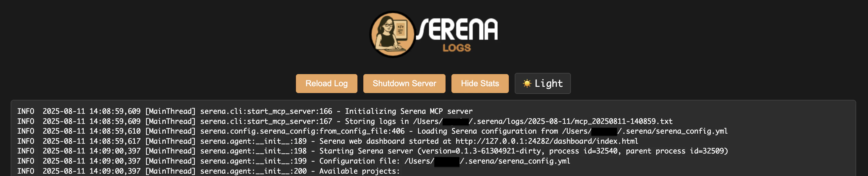
Task: Click the 'Loading Serena configuration' log entry
Action: click(x=372, y=131)
